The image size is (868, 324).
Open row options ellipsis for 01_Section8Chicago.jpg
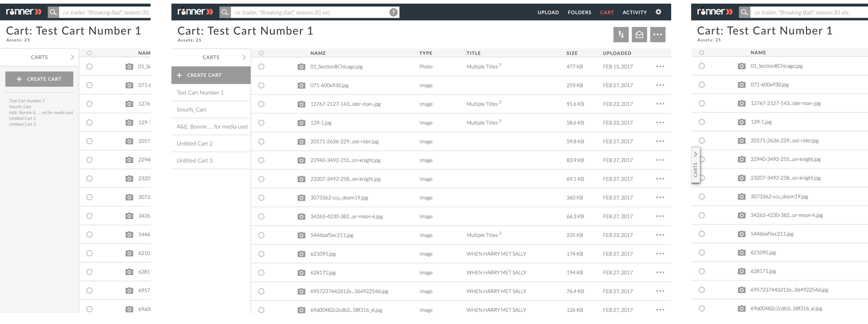660,67
